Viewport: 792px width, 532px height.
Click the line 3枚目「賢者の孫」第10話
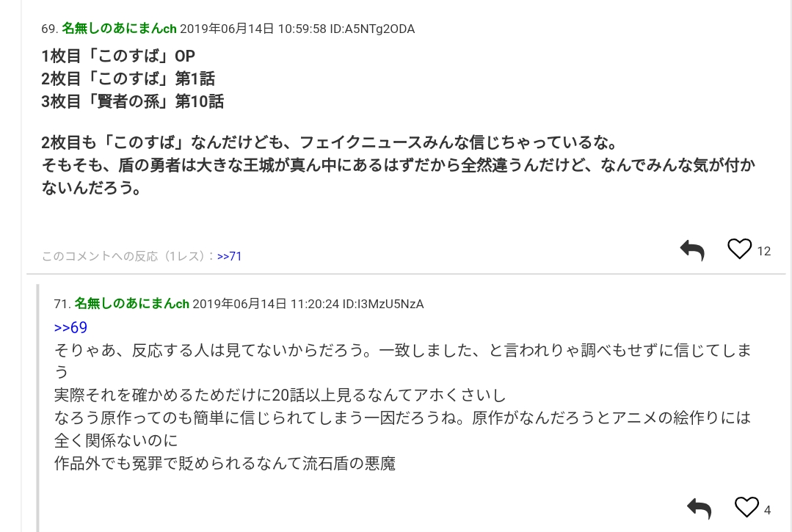coord(133,101)
